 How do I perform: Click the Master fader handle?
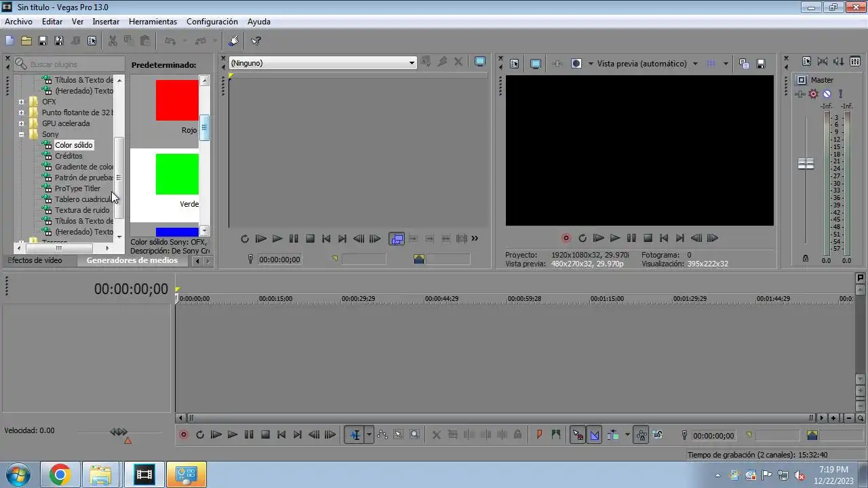(x=806, y=163)
